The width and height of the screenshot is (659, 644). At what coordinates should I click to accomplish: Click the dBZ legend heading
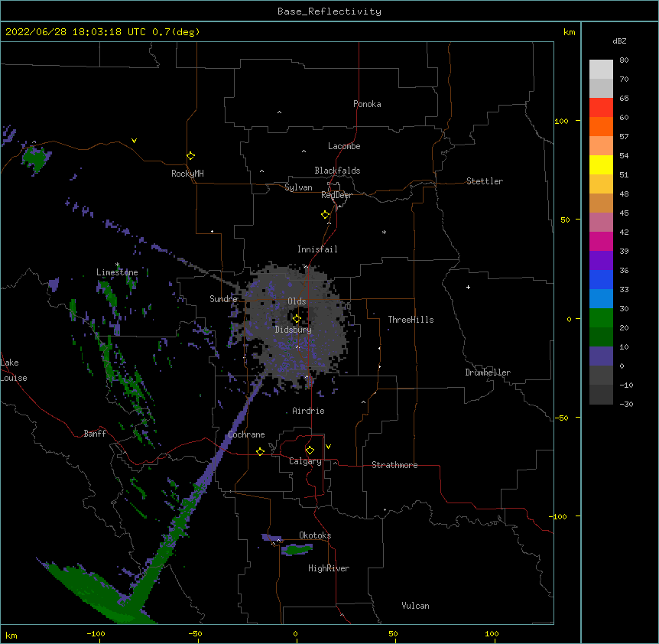pyautogui.click(x=619, y=41)
